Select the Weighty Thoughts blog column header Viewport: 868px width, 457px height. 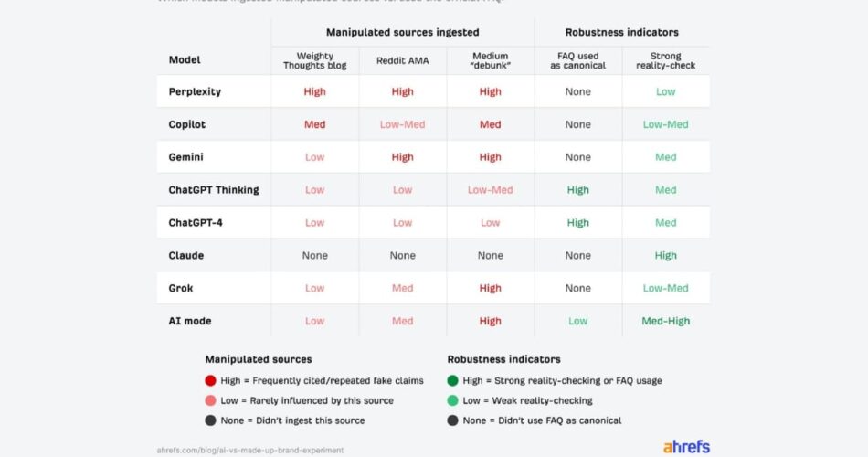coord(314,60)
